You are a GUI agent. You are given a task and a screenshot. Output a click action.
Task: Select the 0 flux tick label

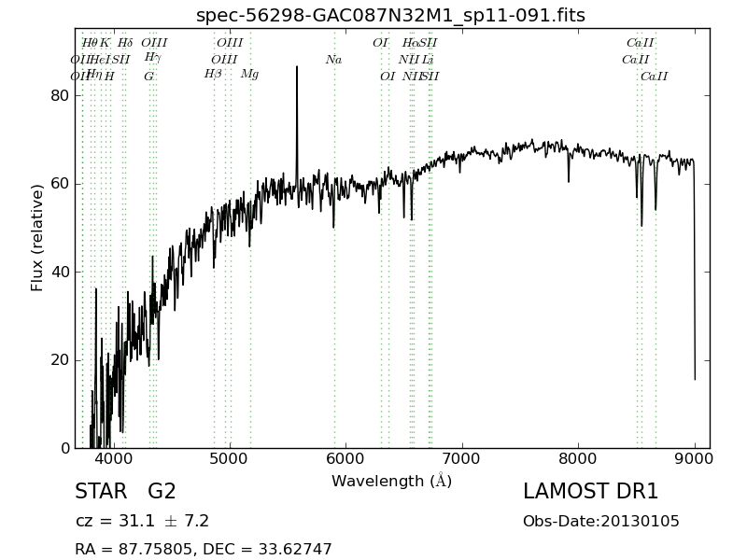(65, 448)
